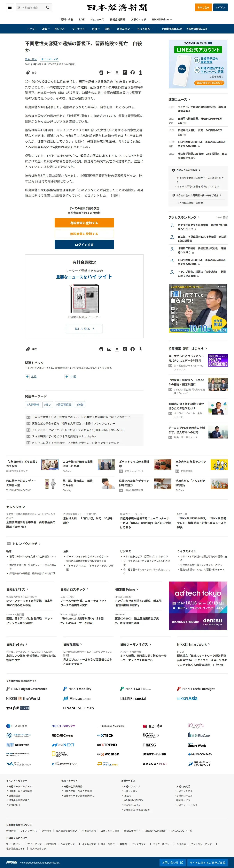
Task: Click the ログイン button in header
Action: [221, 7]
